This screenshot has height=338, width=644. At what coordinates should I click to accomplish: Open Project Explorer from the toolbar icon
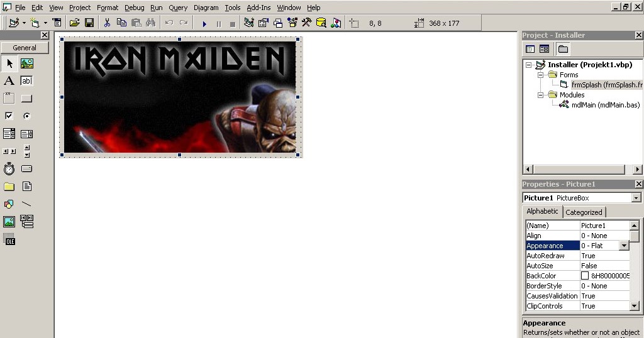[x=248, y=23]
